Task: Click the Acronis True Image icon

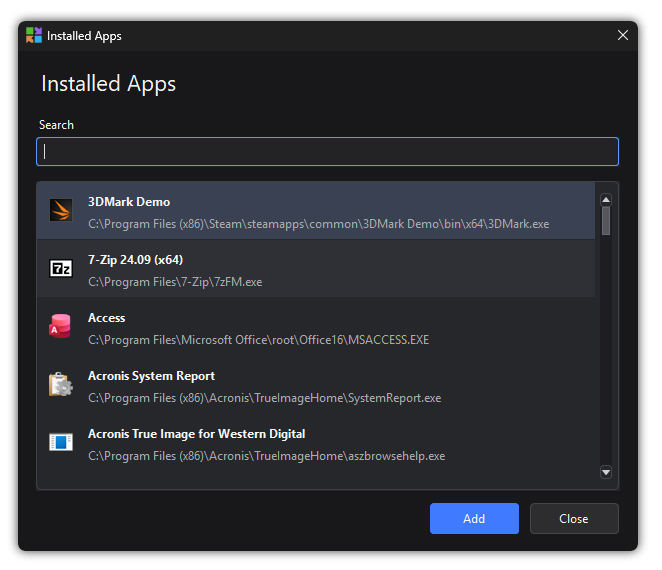Action: click(x=61, y=442)
